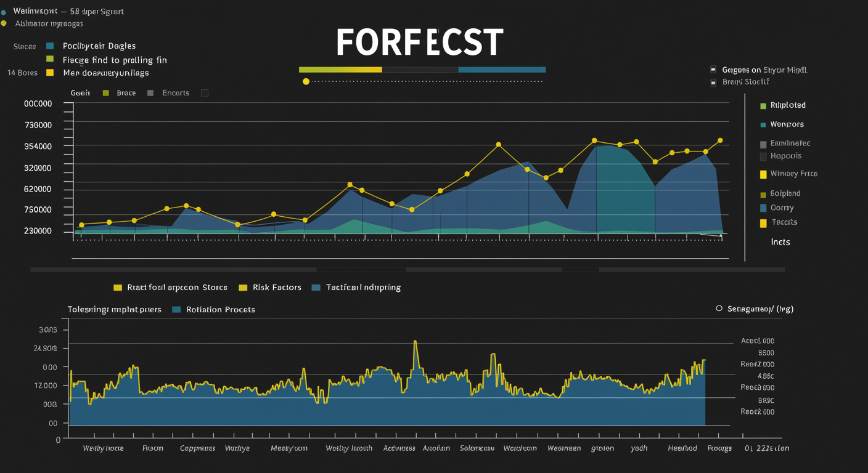Image resolution: width=868 pixels, height=473 pixels.
Task: Select the Encorts filter label
Action: pyautogui.click(x=176, y=93)
